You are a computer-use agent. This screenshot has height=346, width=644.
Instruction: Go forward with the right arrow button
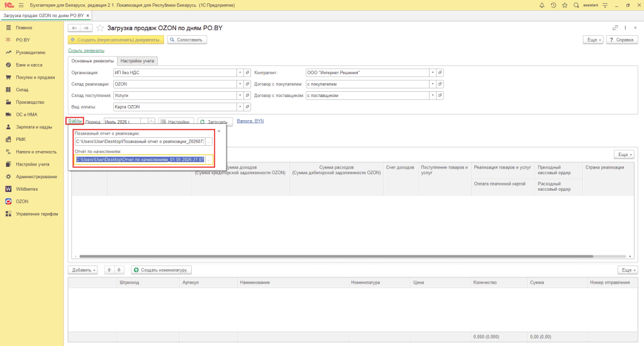[x=86, y=28]
